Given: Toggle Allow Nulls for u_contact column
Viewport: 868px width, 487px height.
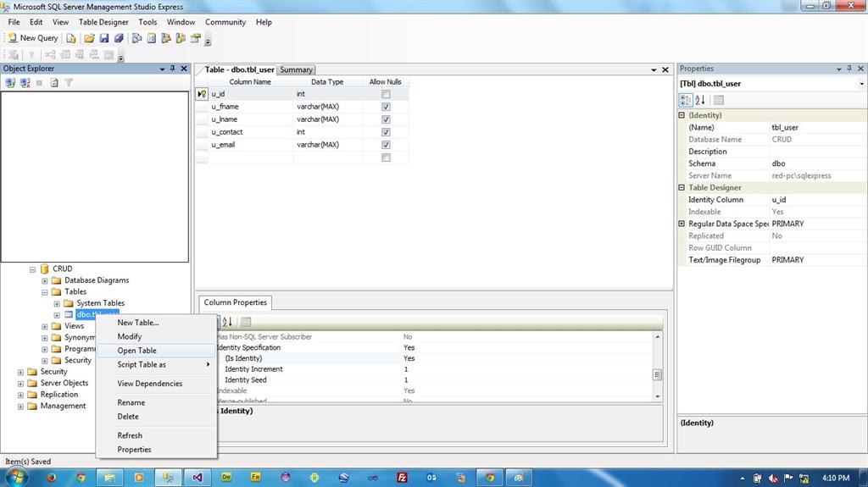Looking at the screenshot, I should [386, 132].
